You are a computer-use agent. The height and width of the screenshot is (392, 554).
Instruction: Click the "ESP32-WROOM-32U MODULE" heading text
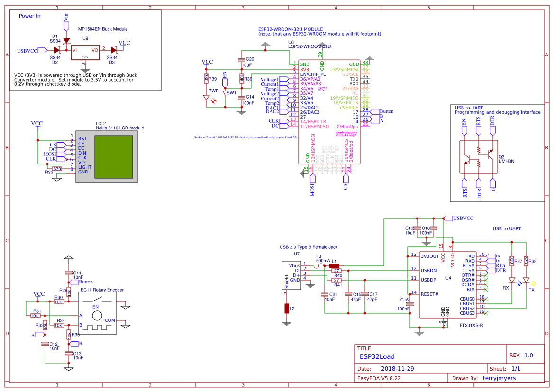coord(291,29)
